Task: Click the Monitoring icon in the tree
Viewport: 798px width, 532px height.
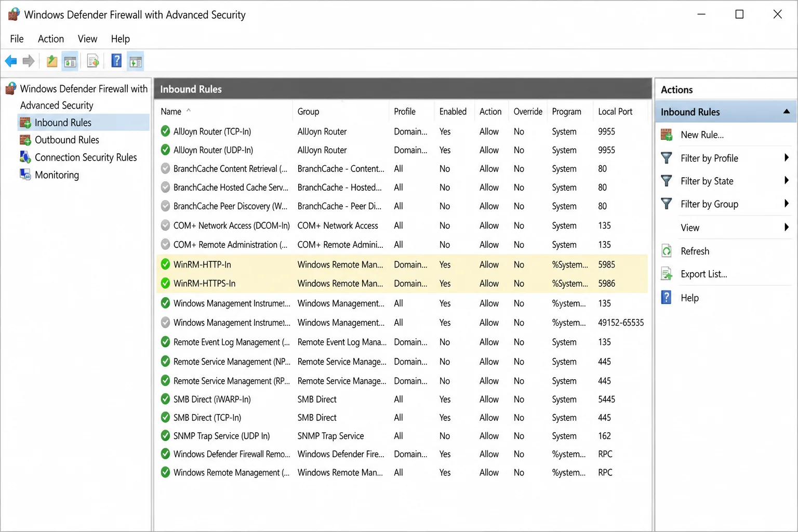Action: 25,175
